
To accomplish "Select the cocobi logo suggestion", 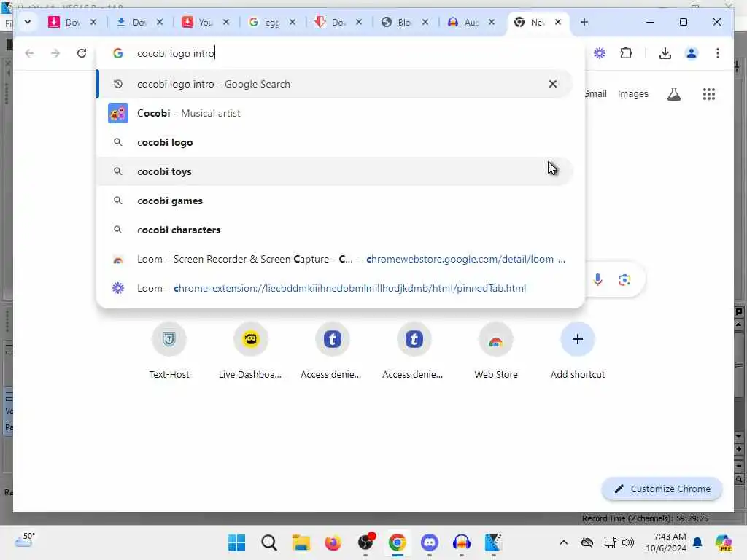I will 334,142.
